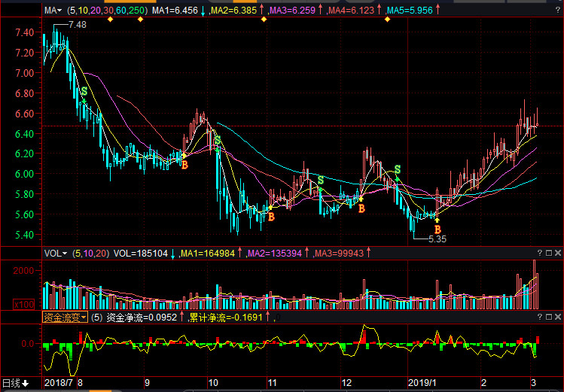
Task: Expand the VOL indicator dropdown
Action: click(x=55, y=254)
